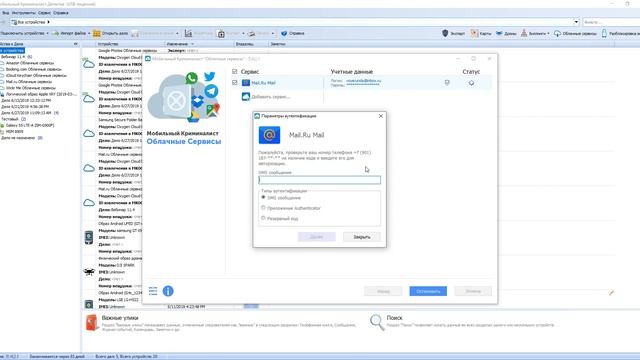Sort by the Устройство column header
The width and height of the screenshot is (640, 360).
(108, 44)
